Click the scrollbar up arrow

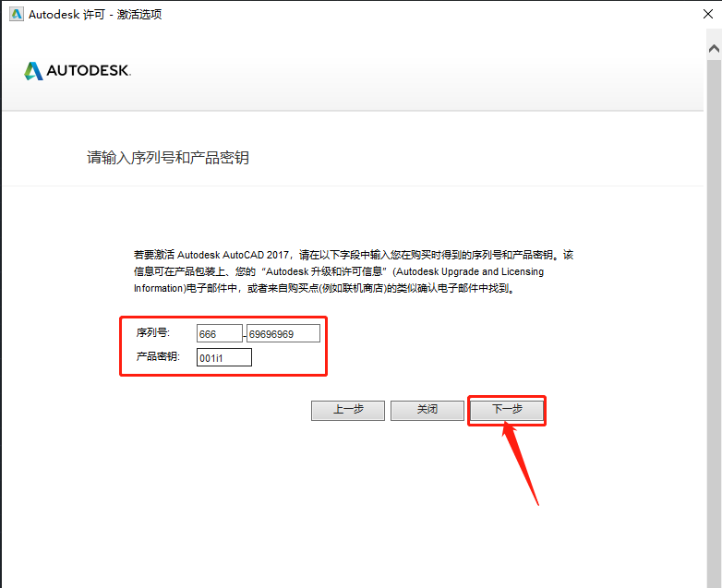click(x=714, y=48)
